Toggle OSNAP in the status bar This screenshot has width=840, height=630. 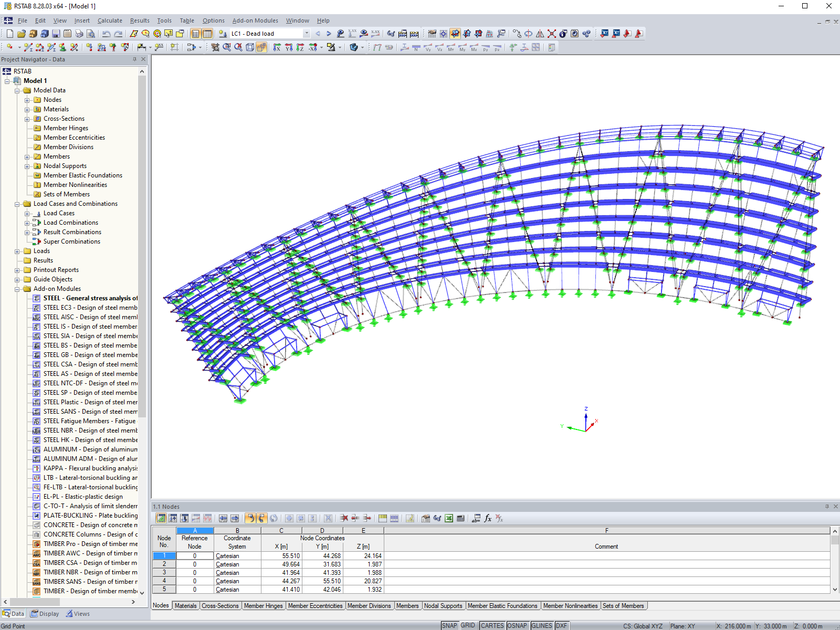coord(518,625)
